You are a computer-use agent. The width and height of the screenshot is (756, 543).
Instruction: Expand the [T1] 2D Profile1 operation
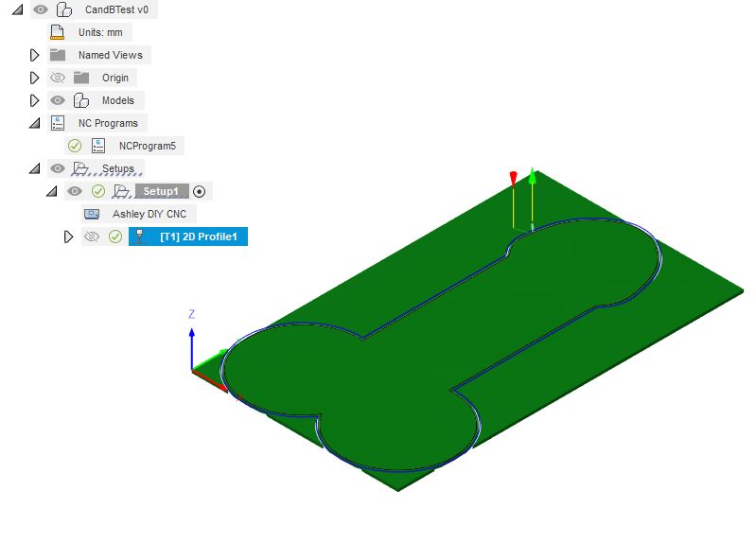click(68, 236)
